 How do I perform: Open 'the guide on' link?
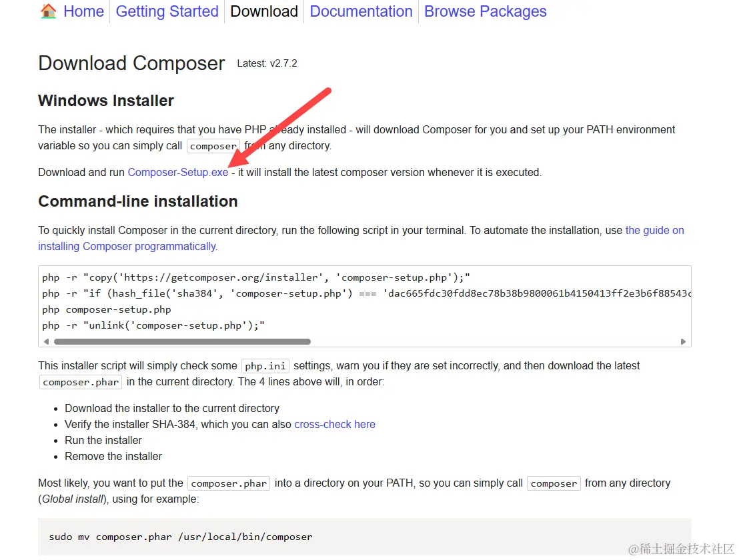(655, 230)
